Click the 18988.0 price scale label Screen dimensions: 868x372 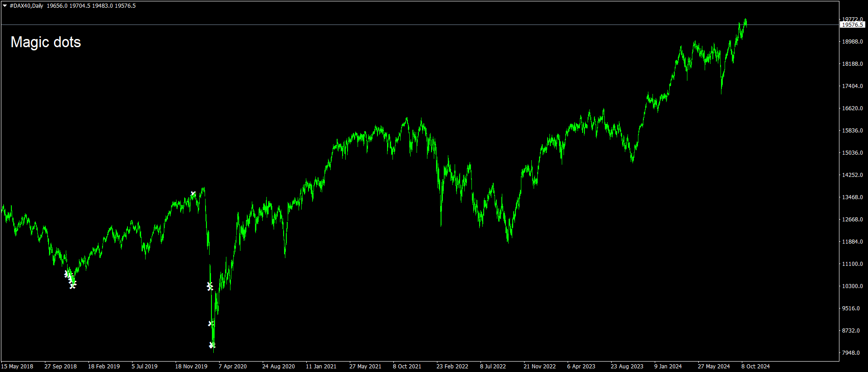point(853,42)
